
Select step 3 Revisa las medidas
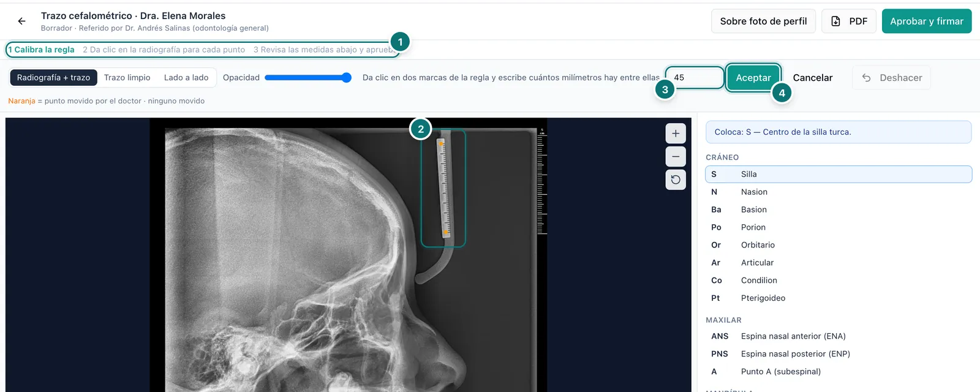323,50
